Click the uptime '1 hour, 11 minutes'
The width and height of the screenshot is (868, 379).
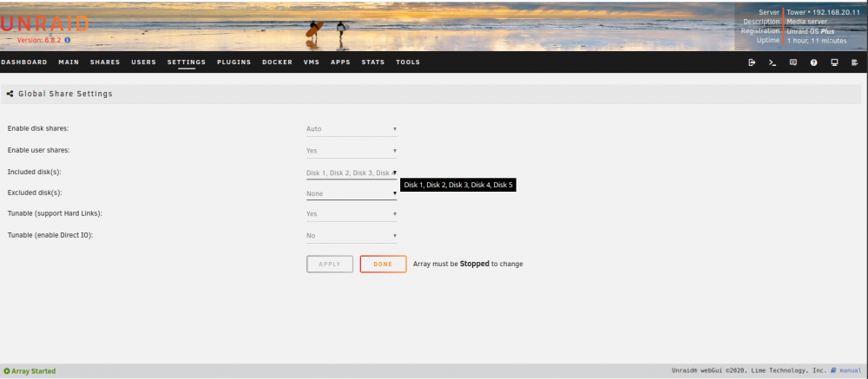tap(817, 41)
